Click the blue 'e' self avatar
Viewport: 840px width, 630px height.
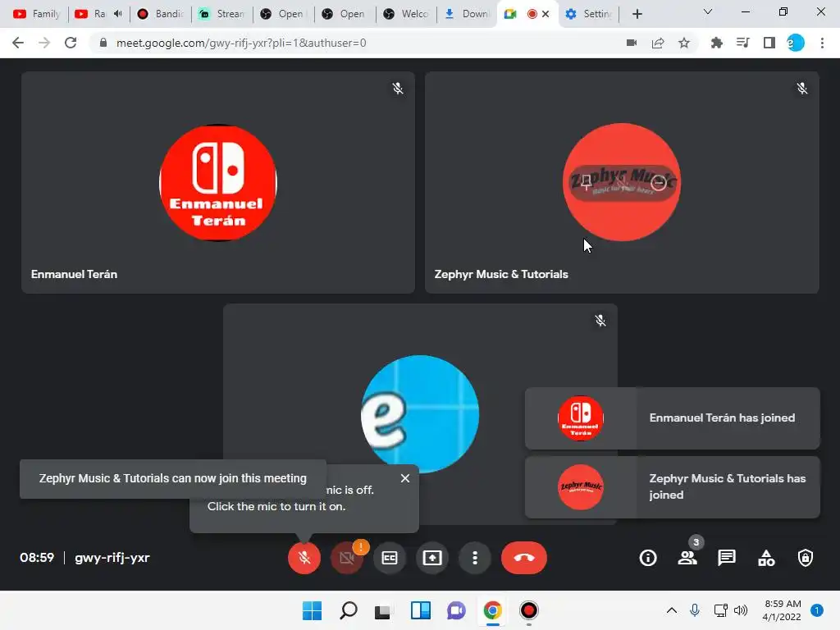[x=420, y=413]
